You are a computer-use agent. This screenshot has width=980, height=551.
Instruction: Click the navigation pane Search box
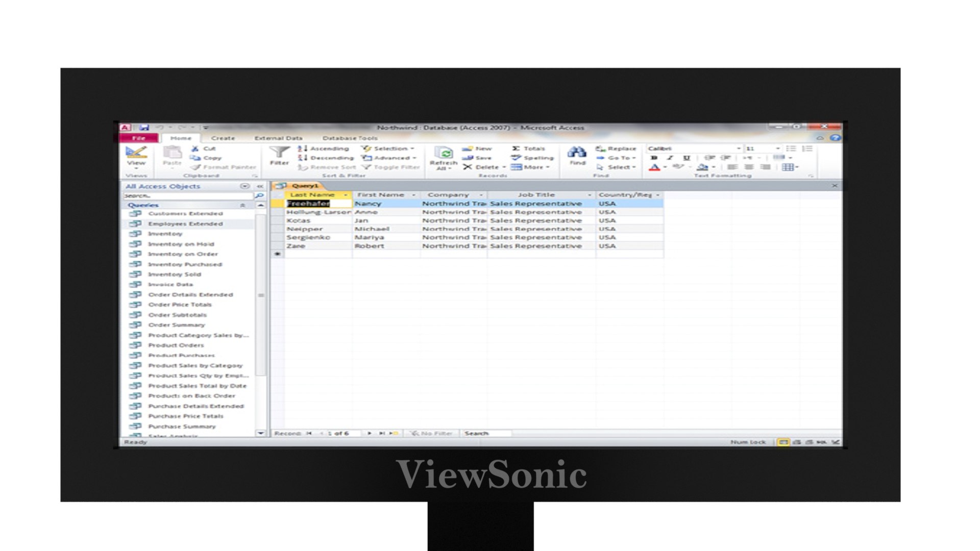(188, 196)
